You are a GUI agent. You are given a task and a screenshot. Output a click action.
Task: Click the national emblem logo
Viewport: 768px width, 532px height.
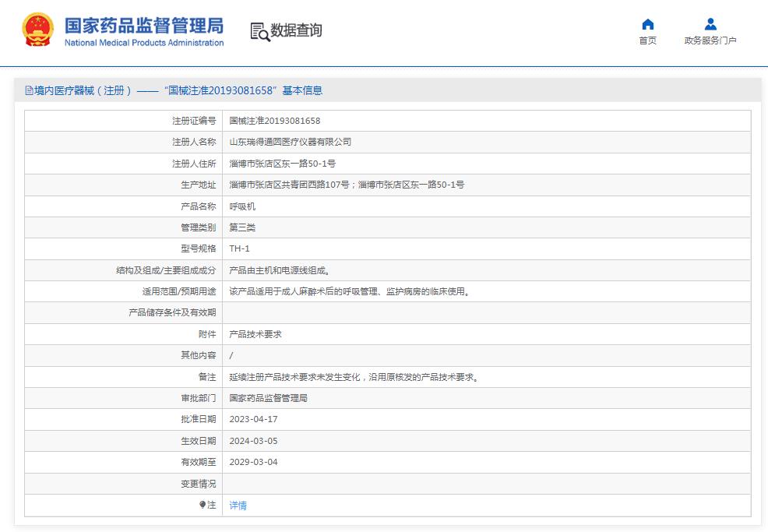37,30
